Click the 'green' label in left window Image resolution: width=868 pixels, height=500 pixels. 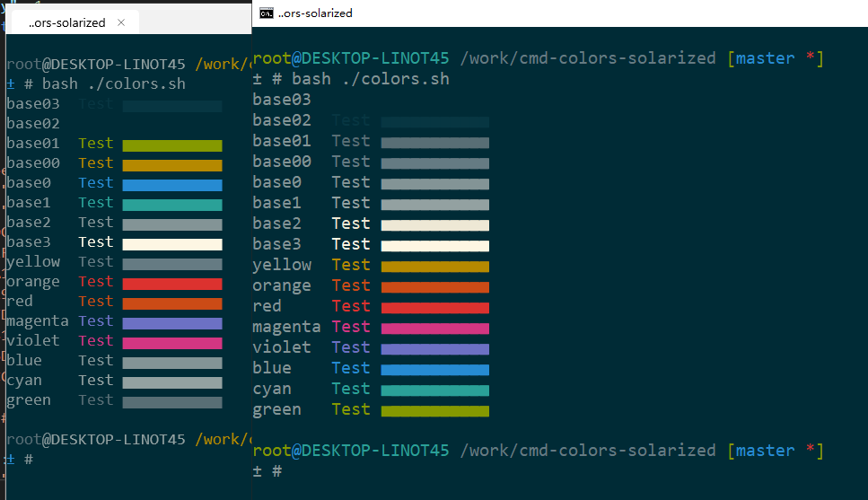click(29, 400)
